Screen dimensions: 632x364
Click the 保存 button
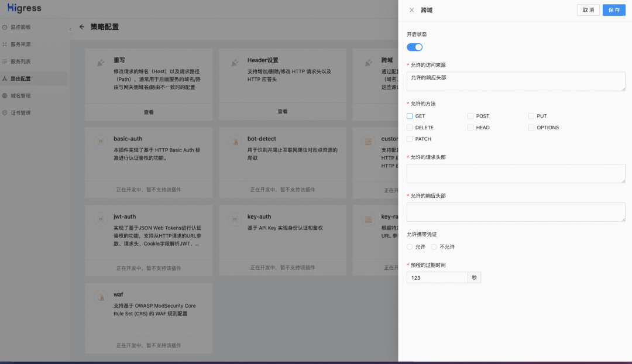(614, 10)
